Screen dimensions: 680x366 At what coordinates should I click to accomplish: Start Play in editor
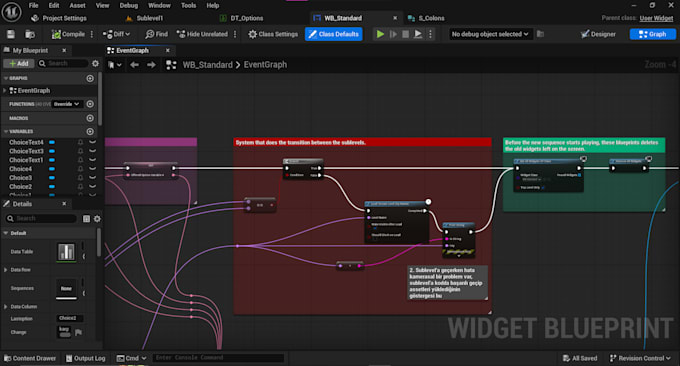380,34
